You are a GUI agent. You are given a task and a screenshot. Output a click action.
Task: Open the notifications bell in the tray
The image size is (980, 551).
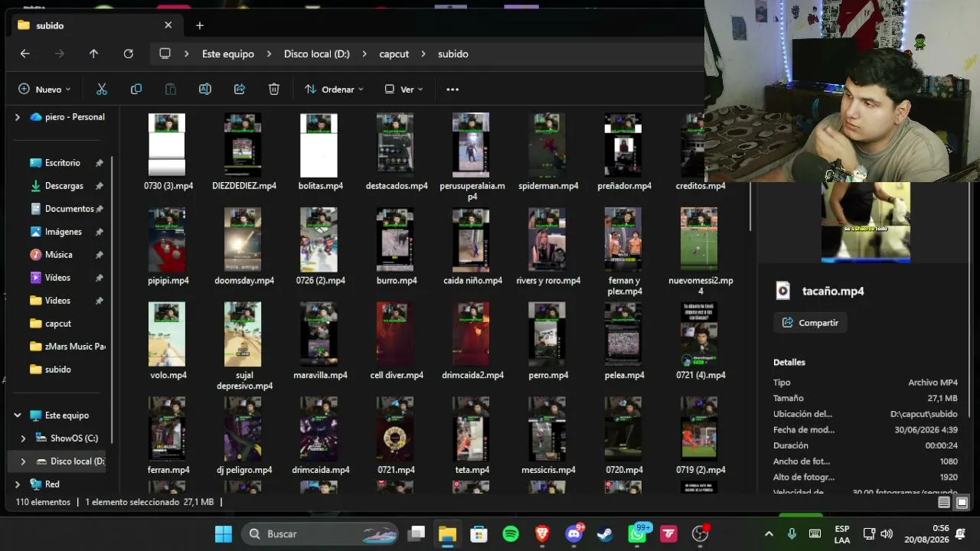point(961,533)
